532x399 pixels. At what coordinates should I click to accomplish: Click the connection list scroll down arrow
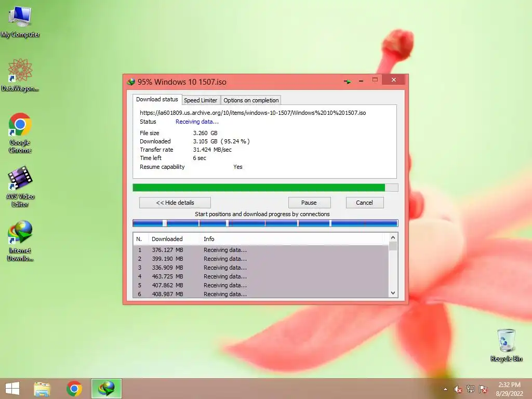point(393,293)
